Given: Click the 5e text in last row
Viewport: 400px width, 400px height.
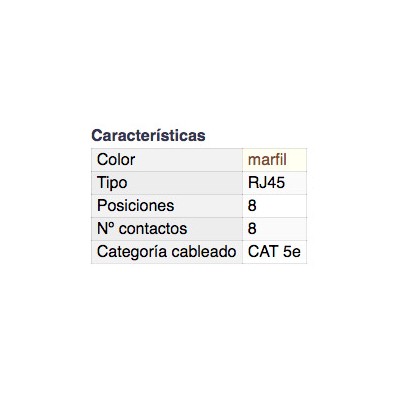Looking at the screenshot, I should pyautogui.click(x=292, y=251).
